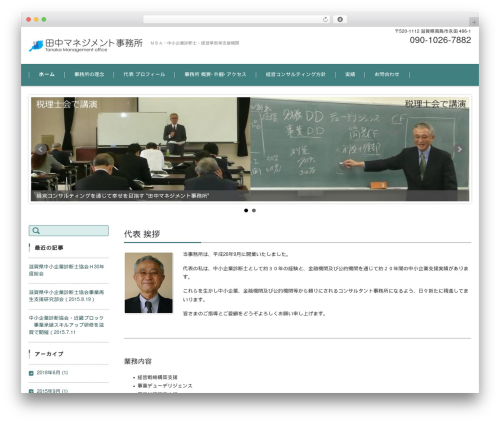Open the ホーム menu item
Viewport: 500px width, 423px height.
pos(47,74)
